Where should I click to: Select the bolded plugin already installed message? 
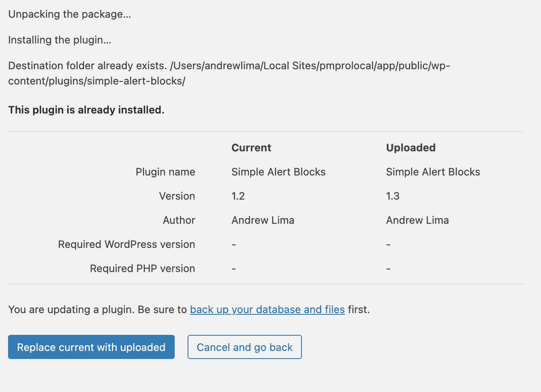[86, 109]
